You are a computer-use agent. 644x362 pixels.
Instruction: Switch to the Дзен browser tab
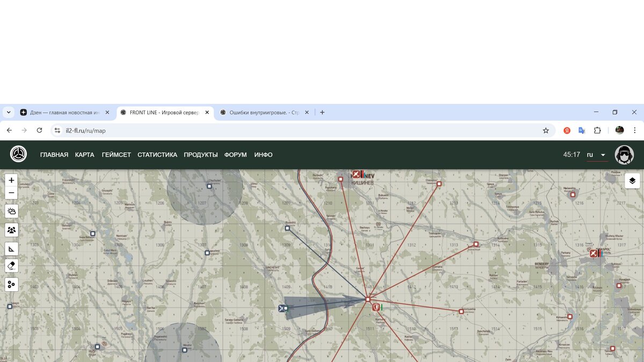coord(60,113)
